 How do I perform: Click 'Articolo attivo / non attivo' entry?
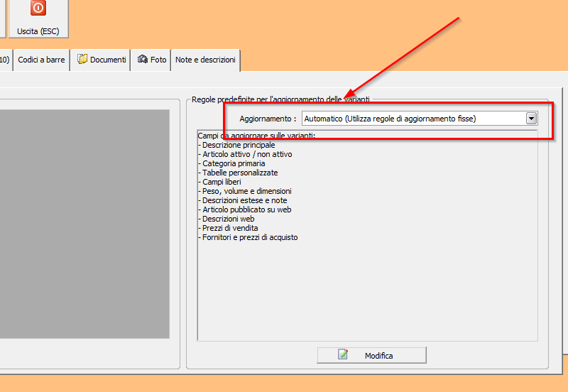pos(245,154)
